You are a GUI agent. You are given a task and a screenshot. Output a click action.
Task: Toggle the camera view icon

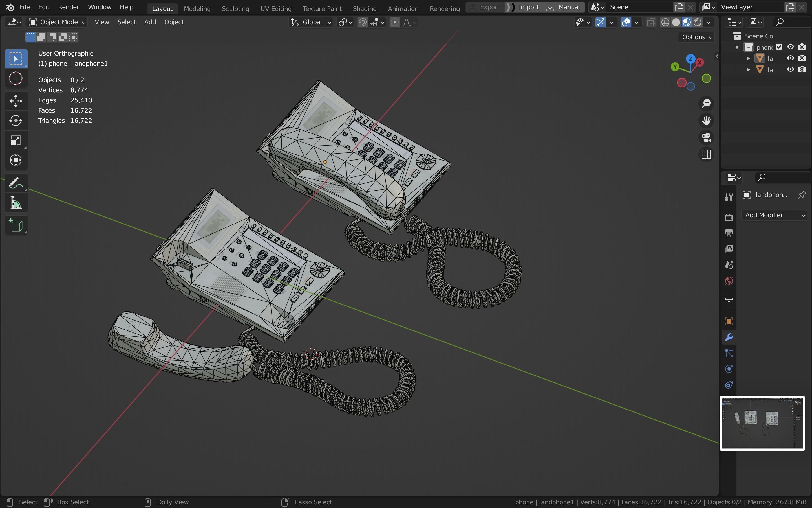pyautogui.click(x=706, y=137)
